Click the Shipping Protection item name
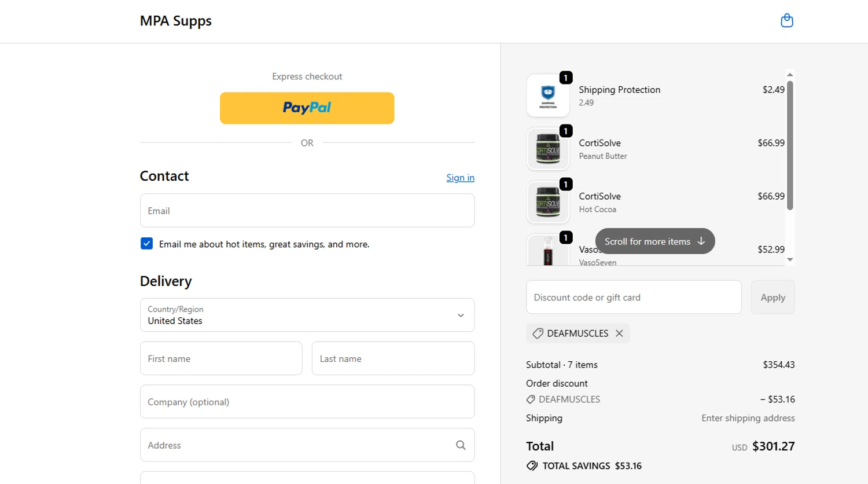The width and height of the screenshot is (868, 484). (620, 90)
